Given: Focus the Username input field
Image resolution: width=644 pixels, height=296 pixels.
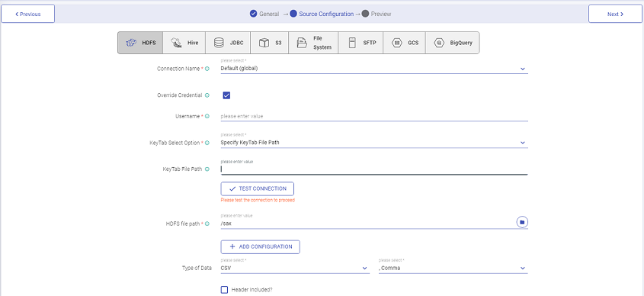Looking at the screenshot, I should [373, 117].
